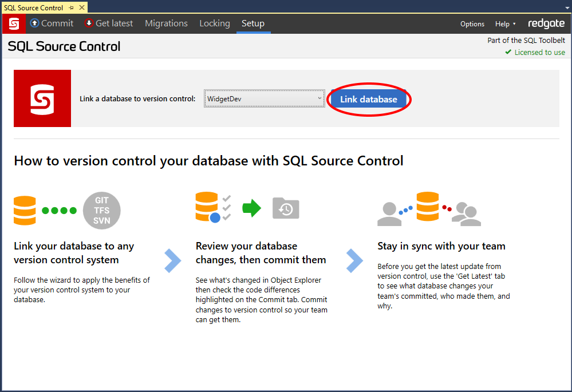The width and height of the screenshot is (572, 392).
Task: Click the orange database stack icon above Link heading
Action: [x=25, y=210]
